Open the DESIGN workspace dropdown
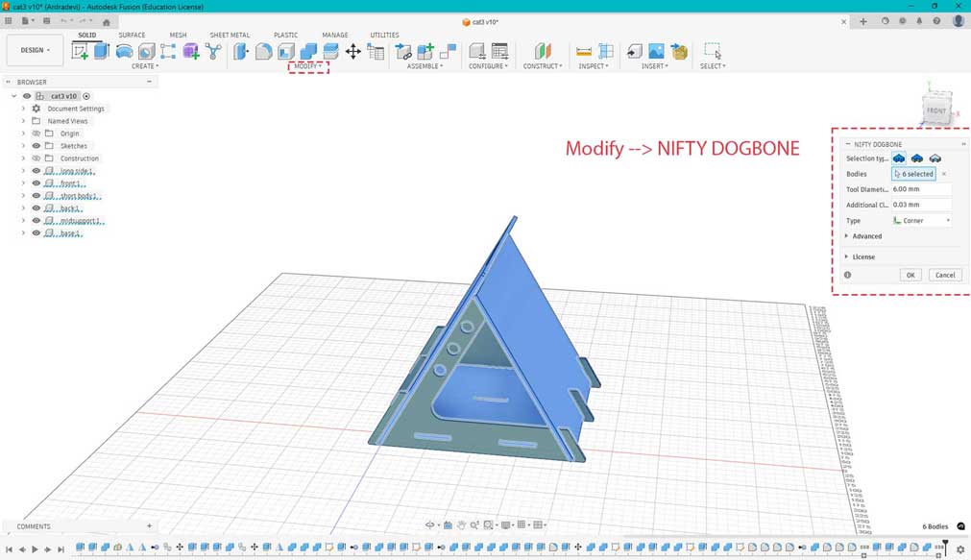The width and height of the screenshot is (971, 560). tap(35, 50)
